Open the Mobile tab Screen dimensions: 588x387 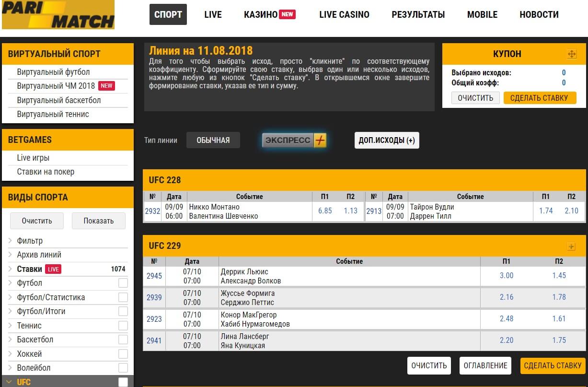(x=482, y=14)
